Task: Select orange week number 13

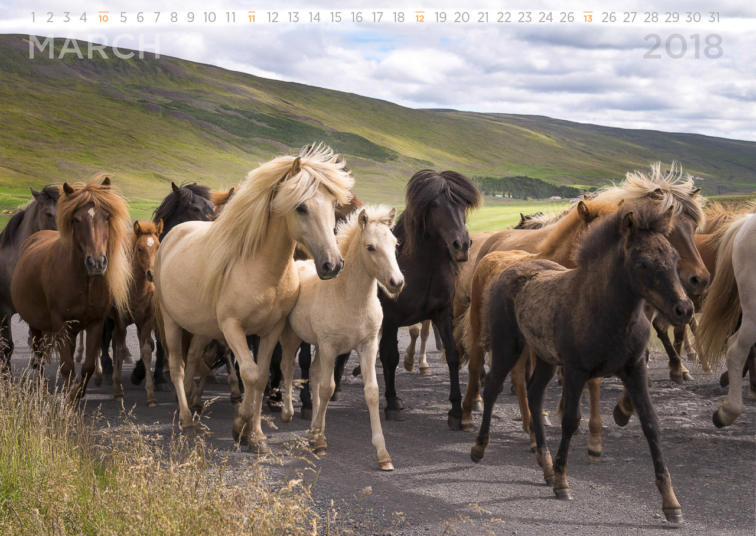Action: pos(588,17)
